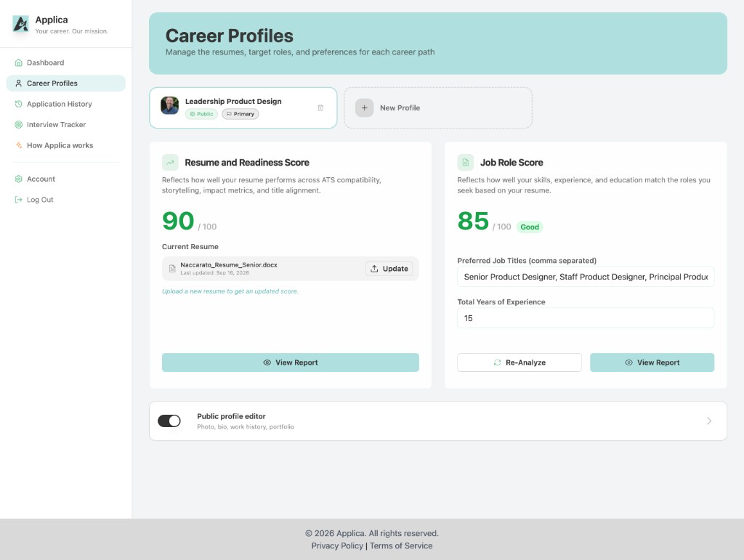Open the Privacy Policy link
Viewport: 744px width, 560px height.
tap(337, 545)
